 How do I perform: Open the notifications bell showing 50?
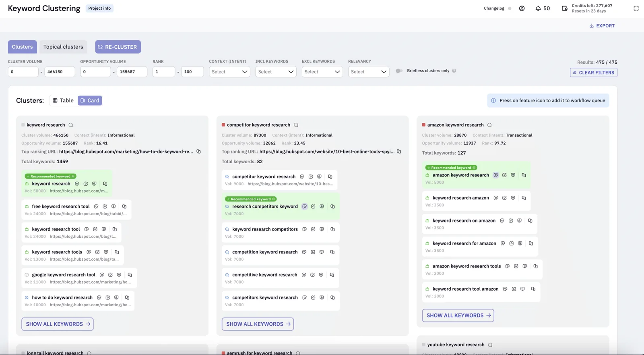[x=543, y=8]
